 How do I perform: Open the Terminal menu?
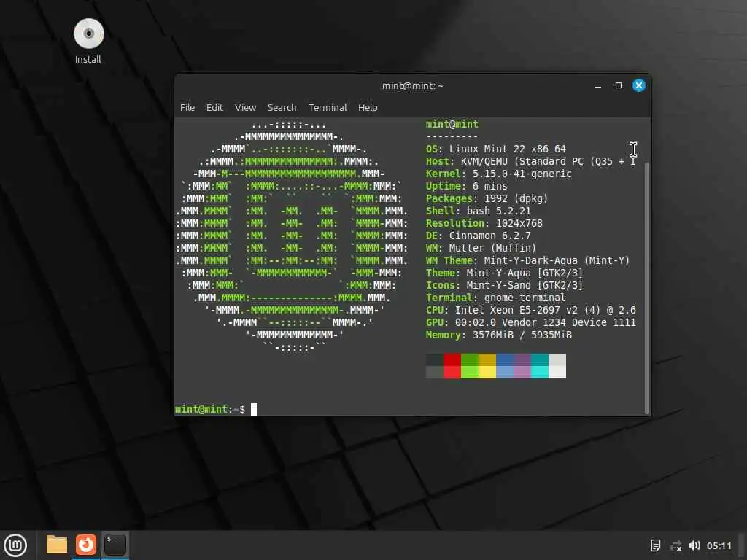(x=328, y=108)
